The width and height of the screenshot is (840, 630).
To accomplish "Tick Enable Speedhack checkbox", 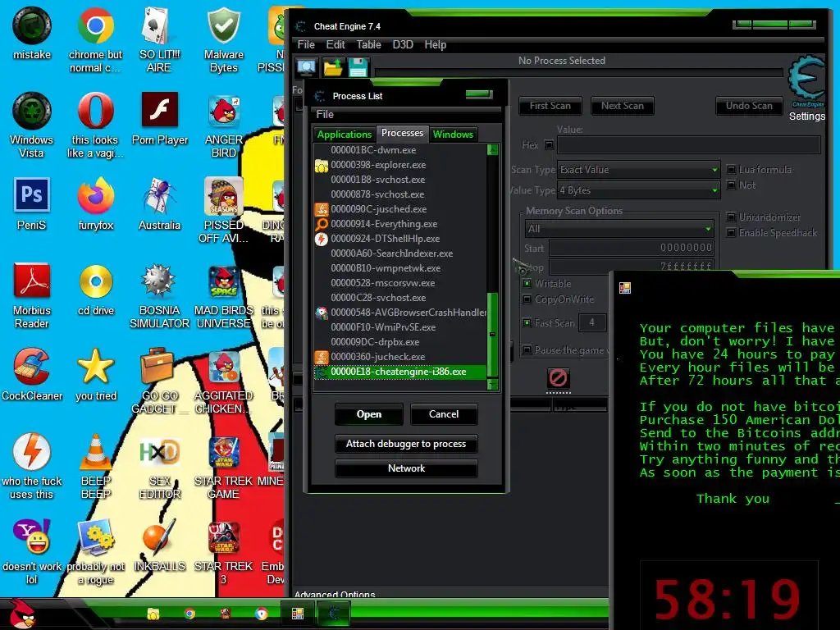I will tap(731, 232).
